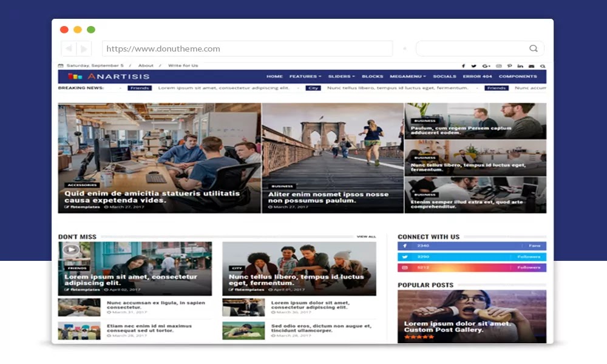Screen dimensions: 607x364
Task: Click 'Lorem ipsum dolor sit amet' post thumbnail
Action: [243, 307]
